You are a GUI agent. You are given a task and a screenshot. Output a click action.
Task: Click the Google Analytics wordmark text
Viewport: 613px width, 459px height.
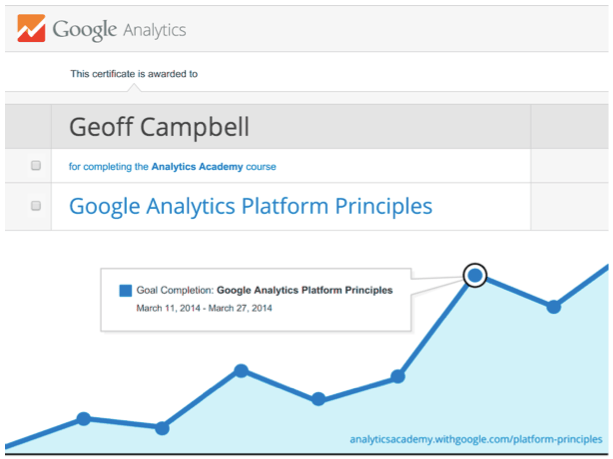pos(118,30)
